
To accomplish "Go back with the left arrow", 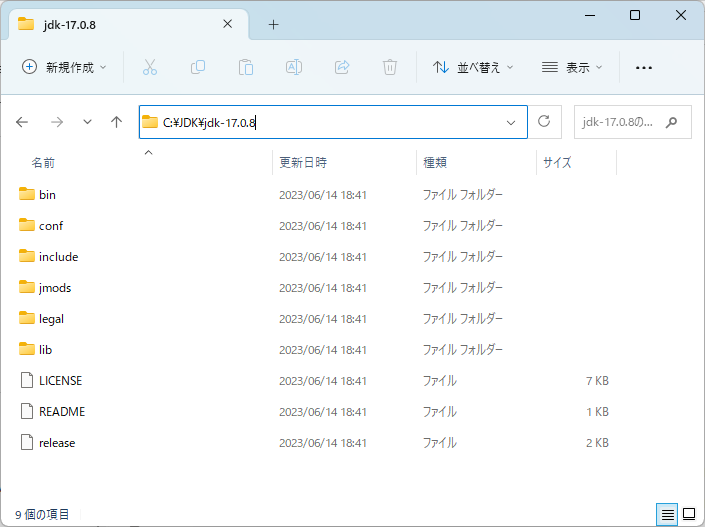I will click(22, 122).
